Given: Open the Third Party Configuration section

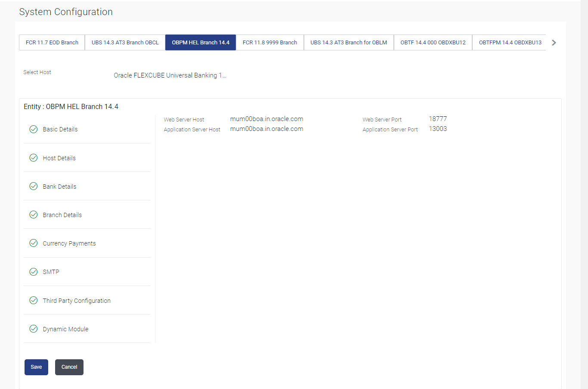Looking at the screenshot, I should point(87,300).
